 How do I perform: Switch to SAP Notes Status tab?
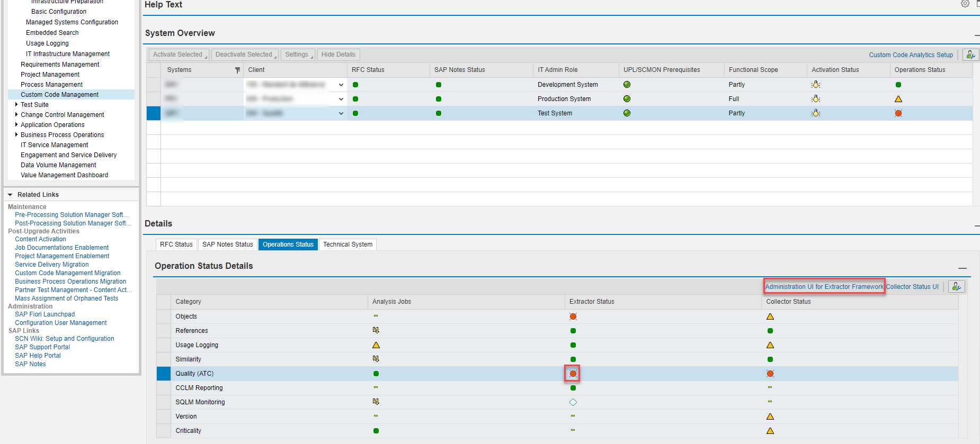point(228,244)
